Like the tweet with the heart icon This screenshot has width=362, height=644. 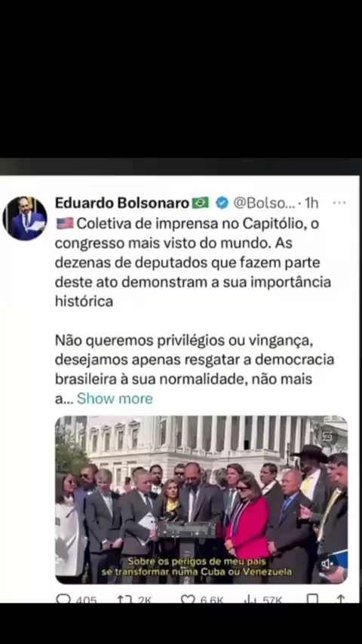pyautogui.click(x=188, y=599)
